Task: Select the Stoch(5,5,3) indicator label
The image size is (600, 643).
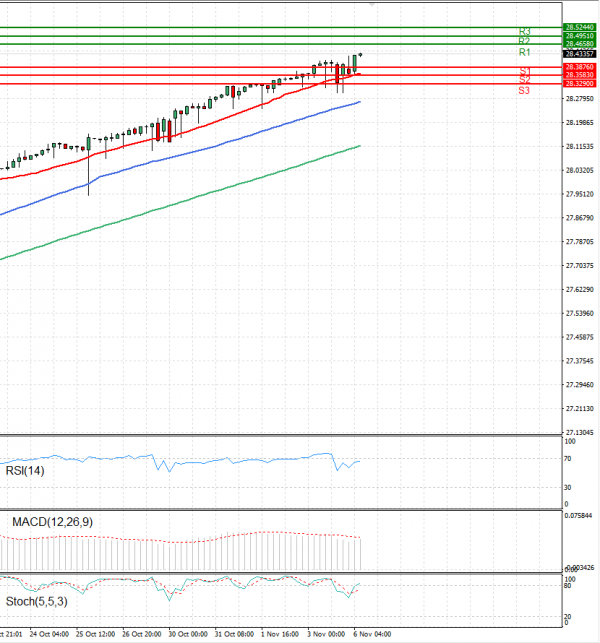Action: 37,602
